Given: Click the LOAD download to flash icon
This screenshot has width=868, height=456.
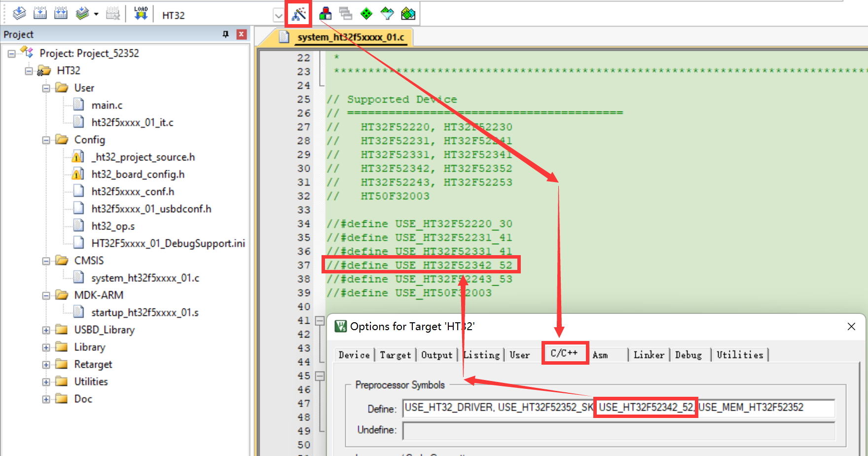Looking at the screenshot, I should point(141,14).
